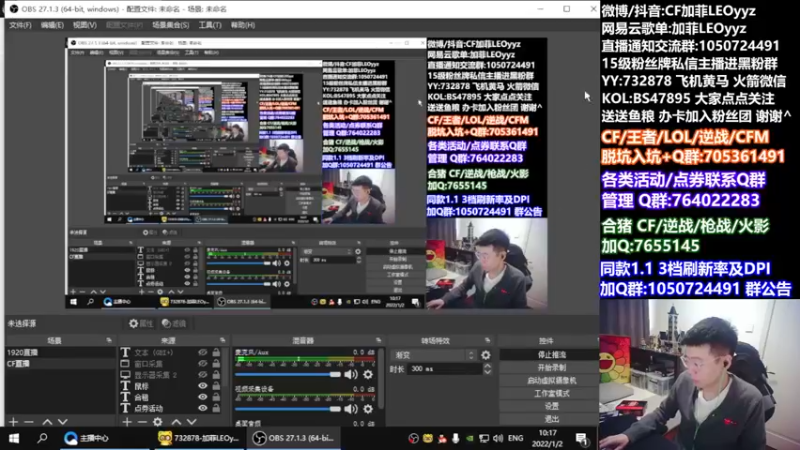Open the 场景集合(S) menu
Image resolution: width=800 pixels, height=450 pixels.
[x=170, y=25]
